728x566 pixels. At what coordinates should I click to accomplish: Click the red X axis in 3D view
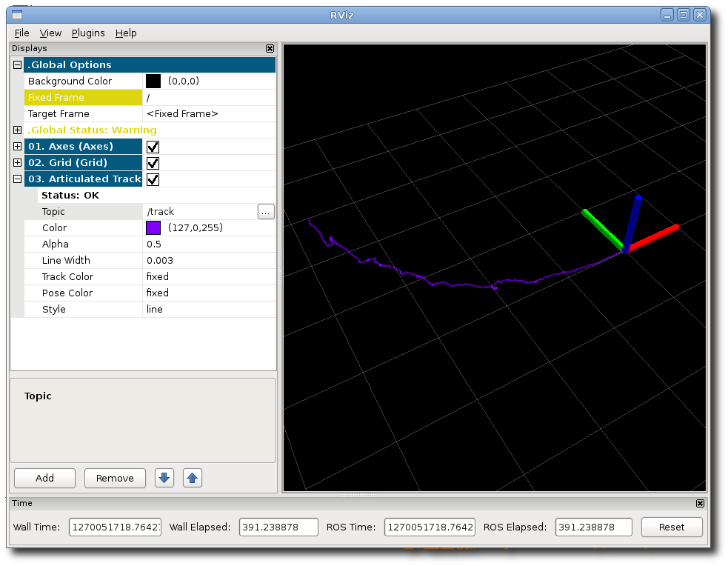(654, 239)
